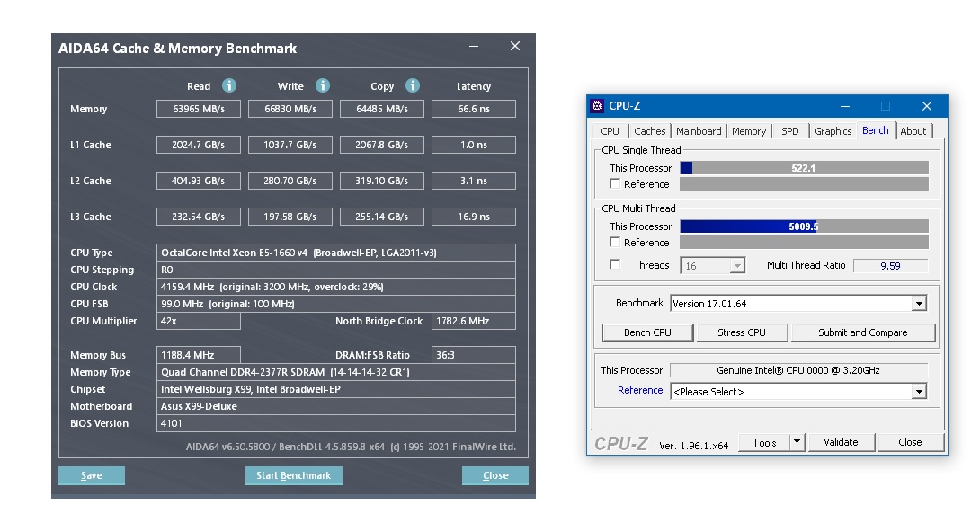980x532 pixels.
Task: Click CPU Type field Xeon E5-1660 v4
Action: pyautogui.click(x=336, y=253)
